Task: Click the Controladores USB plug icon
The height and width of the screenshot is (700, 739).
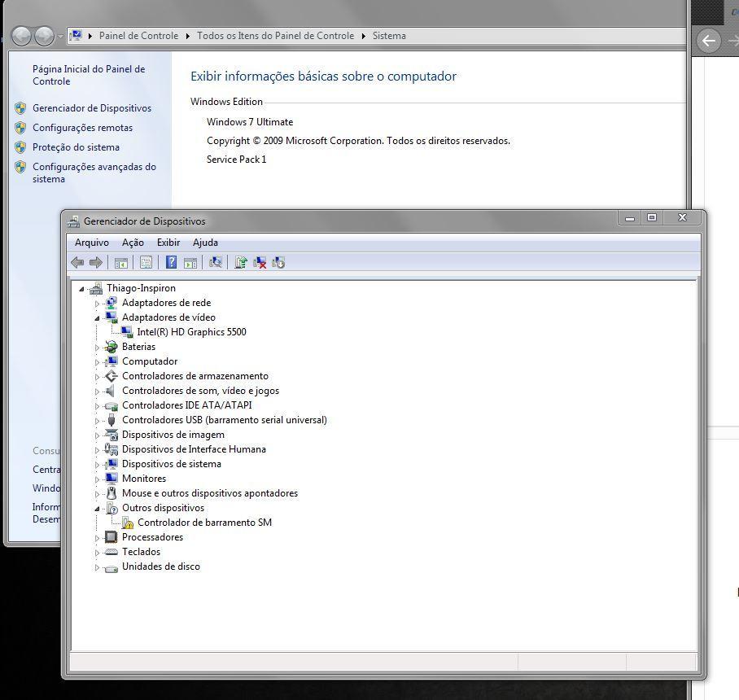Action: pyautogui.click(x=112, y=420)
